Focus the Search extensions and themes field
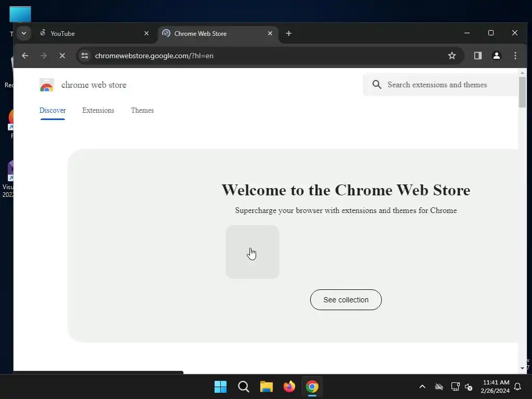 pos(441,85)
